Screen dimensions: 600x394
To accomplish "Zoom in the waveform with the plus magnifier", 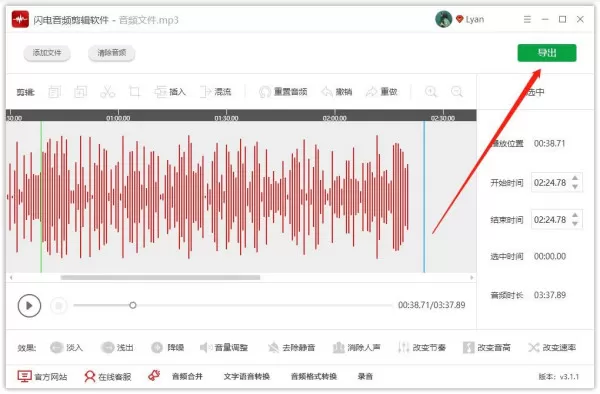I will 431,92.
